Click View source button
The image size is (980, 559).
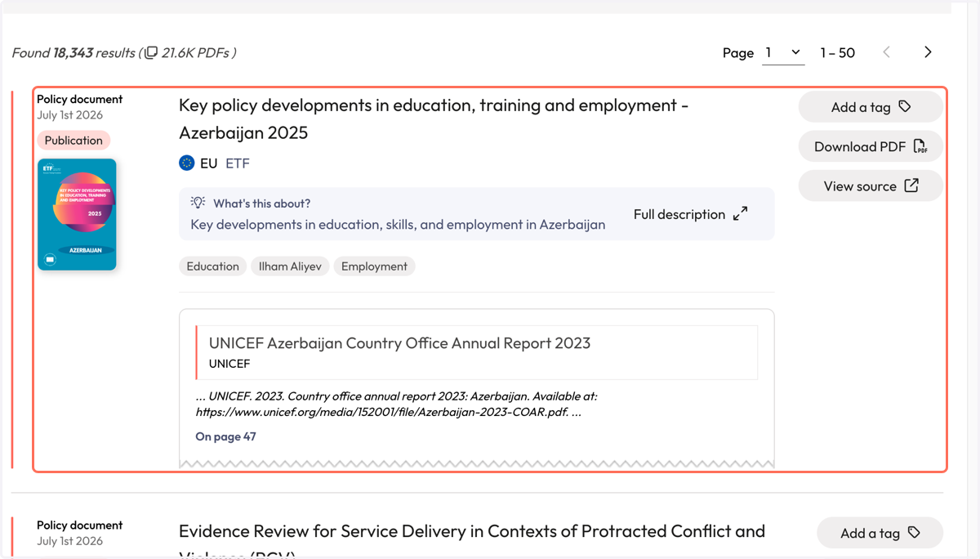871,186
